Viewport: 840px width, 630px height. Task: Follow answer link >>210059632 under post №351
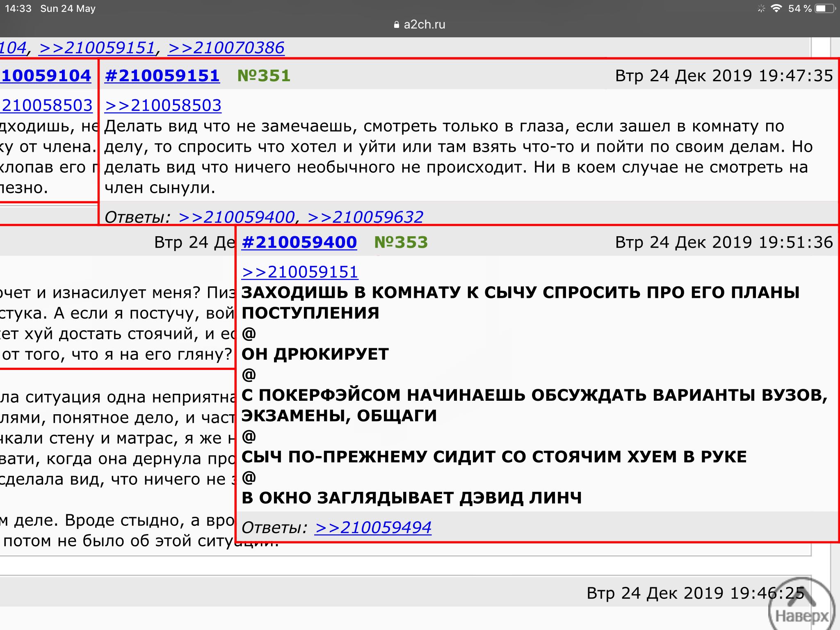[365, 217]
